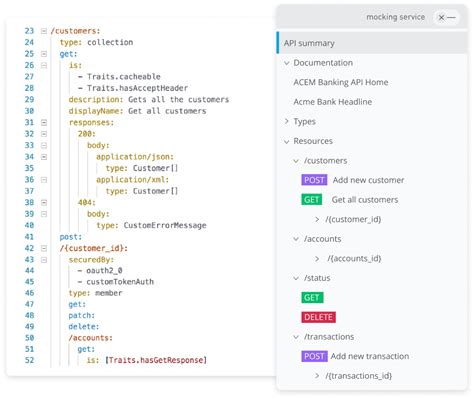Fold line 42 /{customer_id} block
This screenshot has width=474, height=399.
click(x=44, y=248)
